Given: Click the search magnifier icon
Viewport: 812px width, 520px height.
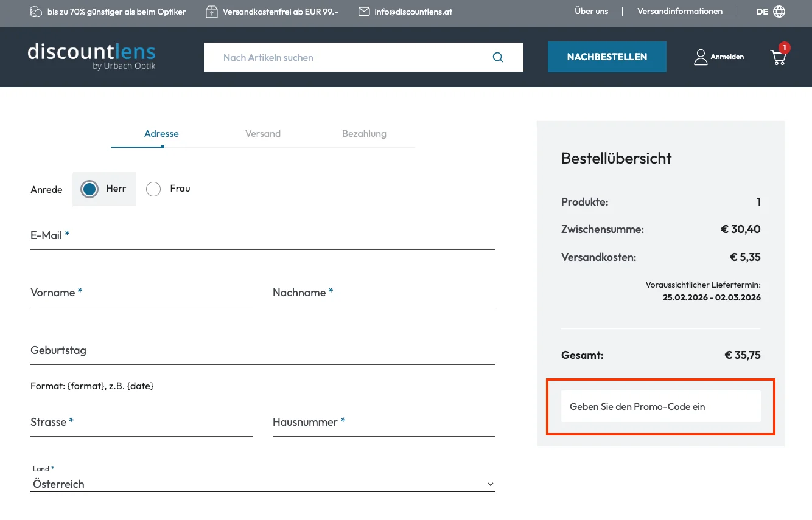Looking at the screenshot, I should click(498, 57).
